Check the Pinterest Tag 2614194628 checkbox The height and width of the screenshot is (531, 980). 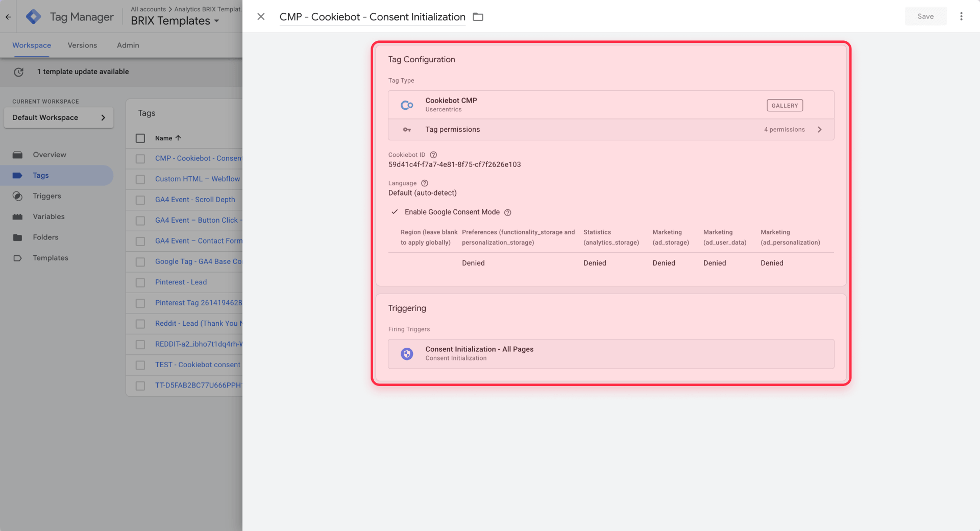pos(140,303)
